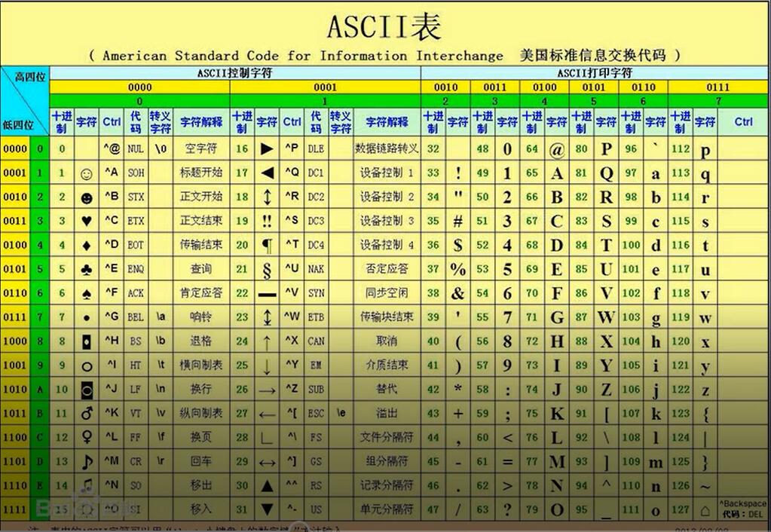
Task: Click the house-shaped symbol next to 127
Action: pyautogui.click(x=705, y=510)
